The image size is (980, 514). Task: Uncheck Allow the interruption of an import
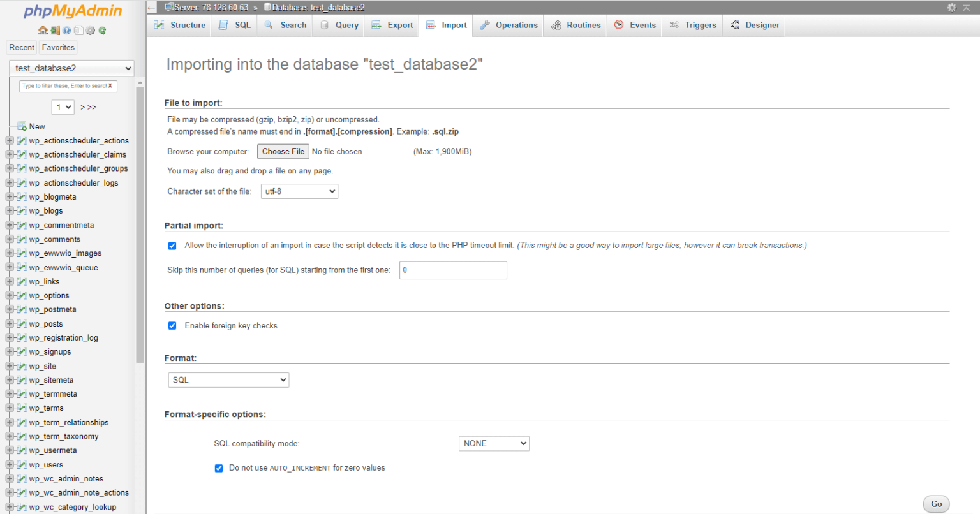point(172,245)
